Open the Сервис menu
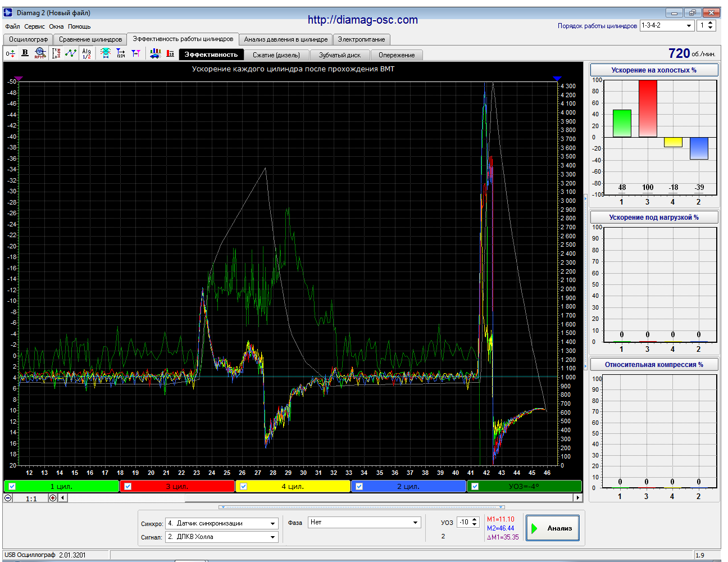Screen dimensions: 728x562 [x=34, y=26]
